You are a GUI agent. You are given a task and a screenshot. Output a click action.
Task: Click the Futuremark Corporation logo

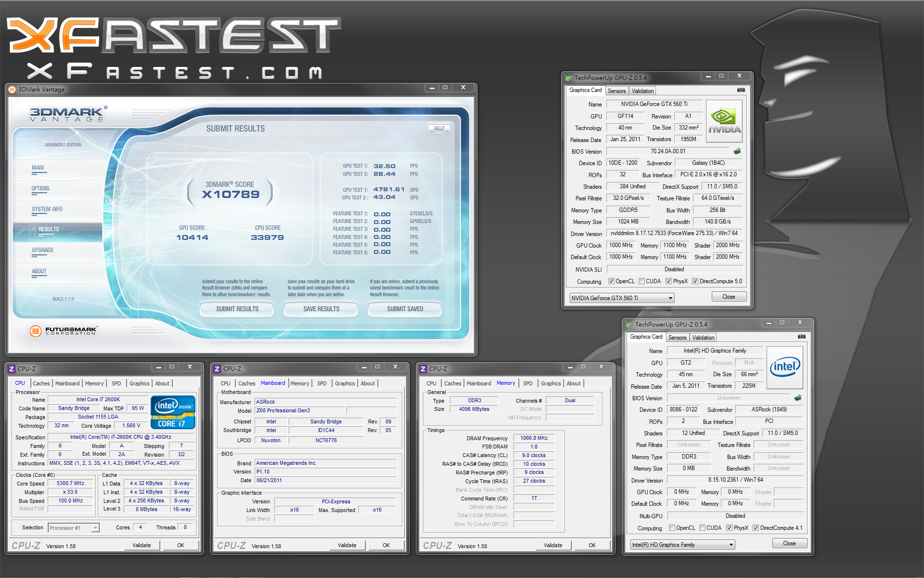click(x=64, y=331)
